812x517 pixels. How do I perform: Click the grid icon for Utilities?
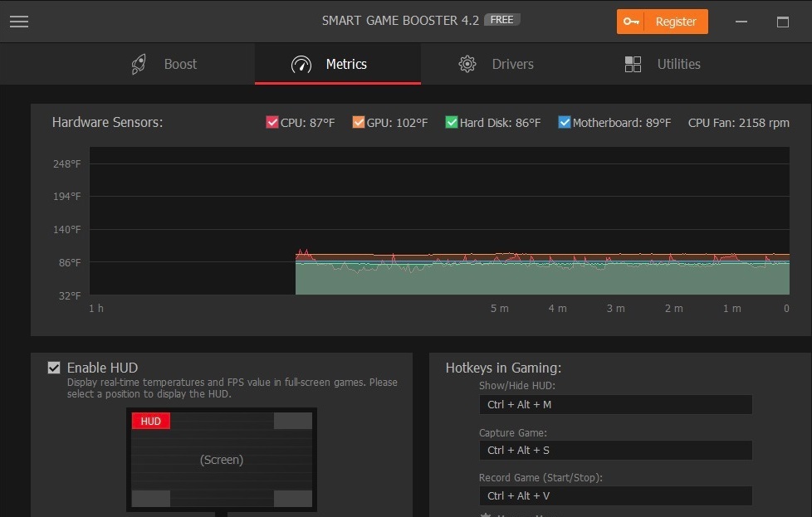coord(633,65)
